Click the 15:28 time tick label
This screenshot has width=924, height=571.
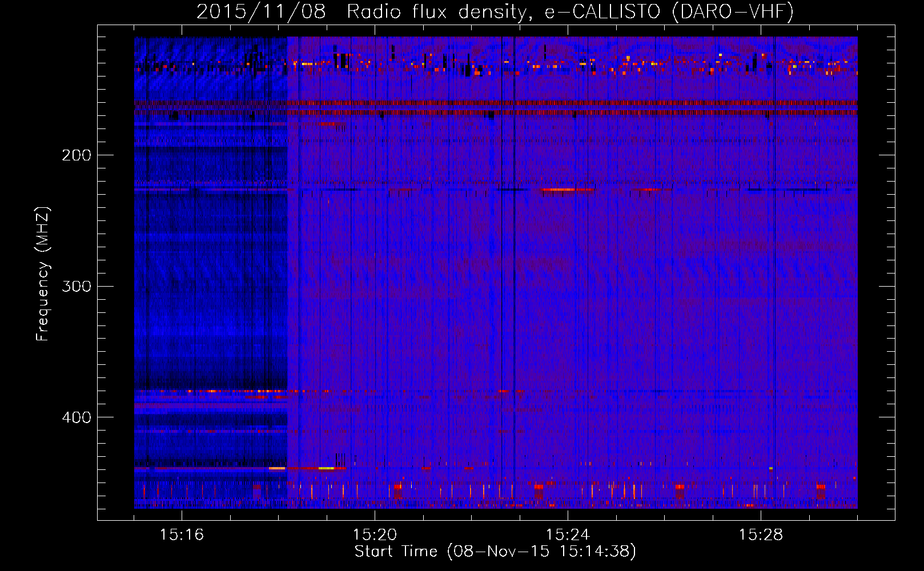(x=761, y=535)
